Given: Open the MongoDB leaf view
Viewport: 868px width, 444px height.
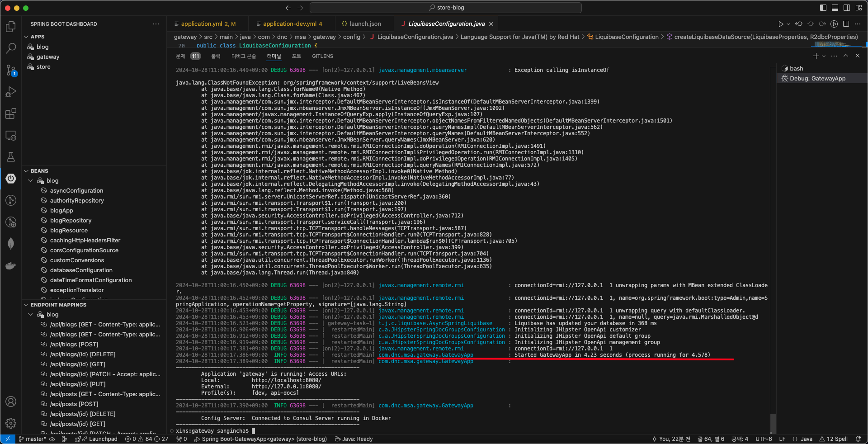Looking at the screenshot, I should (11, 244).
